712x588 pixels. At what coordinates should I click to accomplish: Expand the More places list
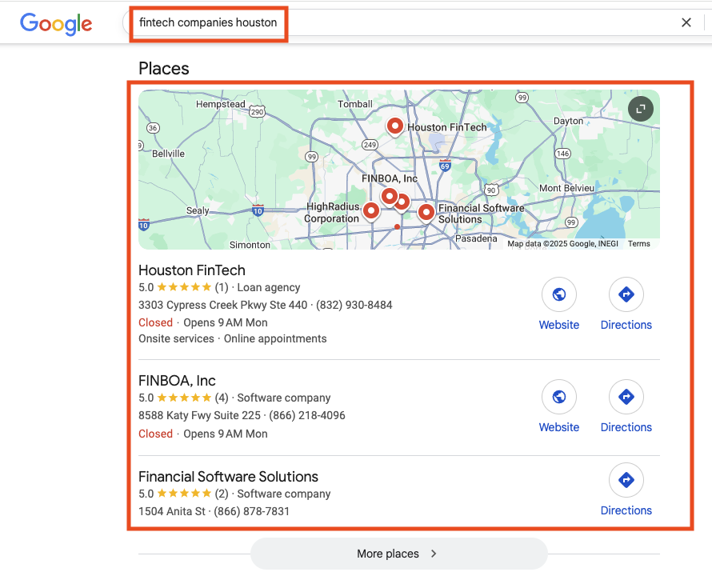[x=398, y=554]
